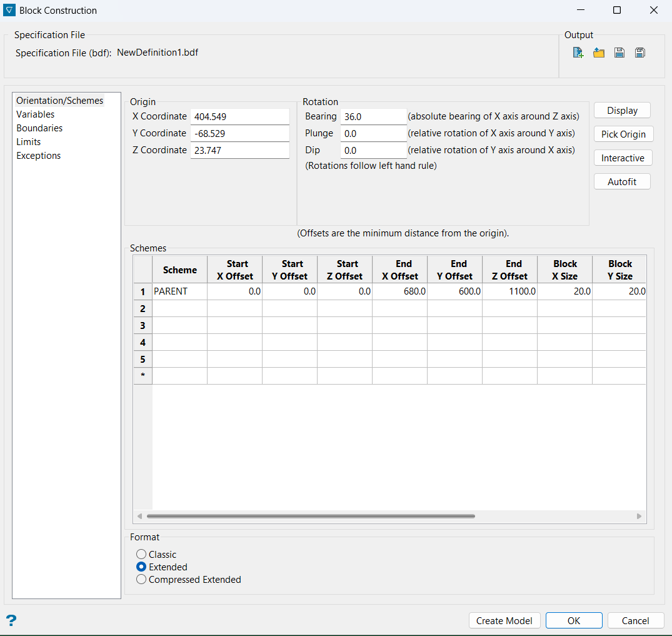Click the right scroll arrow of Schemes table

(x=639, y=516)
